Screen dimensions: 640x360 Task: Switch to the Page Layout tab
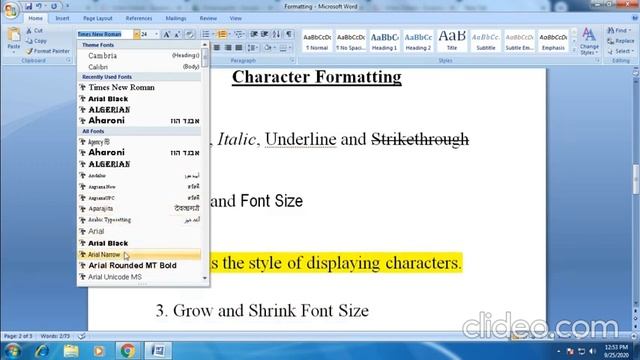[x=98, y=18]
